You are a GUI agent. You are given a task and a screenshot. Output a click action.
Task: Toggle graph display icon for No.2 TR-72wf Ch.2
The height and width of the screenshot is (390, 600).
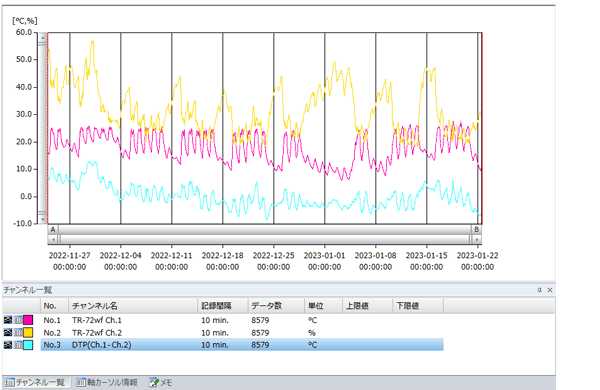(8, 332)
